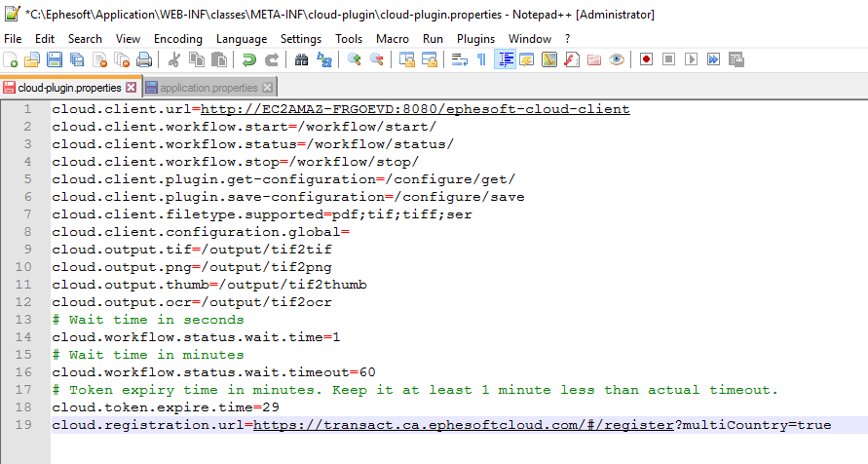868x464 pixels.
Task: Open the Encoding menu
Action: pos(178,39)
